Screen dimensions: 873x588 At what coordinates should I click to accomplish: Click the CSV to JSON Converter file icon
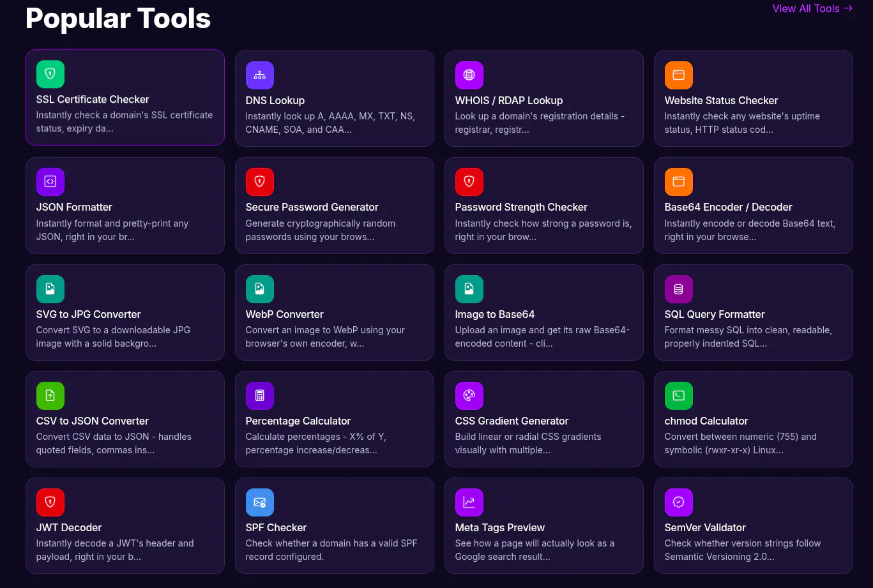(x=50, y=396)
